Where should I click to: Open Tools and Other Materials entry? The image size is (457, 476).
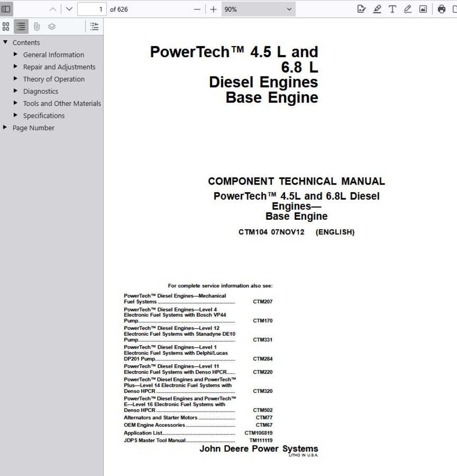tap(62, 103)
